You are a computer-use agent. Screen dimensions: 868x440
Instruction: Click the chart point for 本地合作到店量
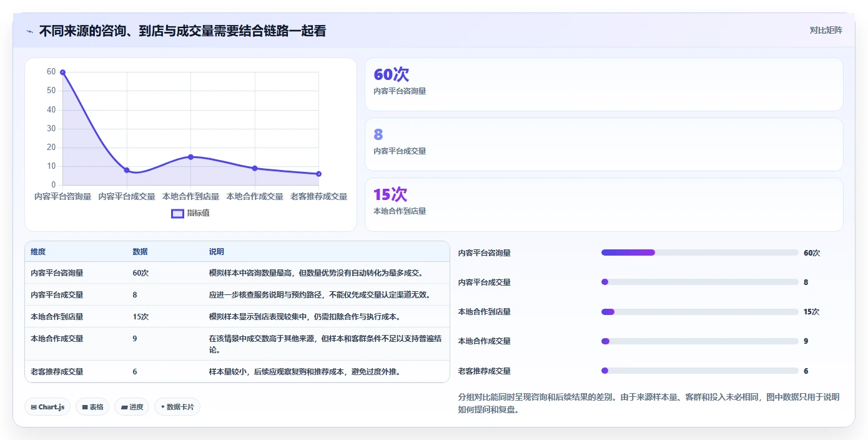point(190,157)
